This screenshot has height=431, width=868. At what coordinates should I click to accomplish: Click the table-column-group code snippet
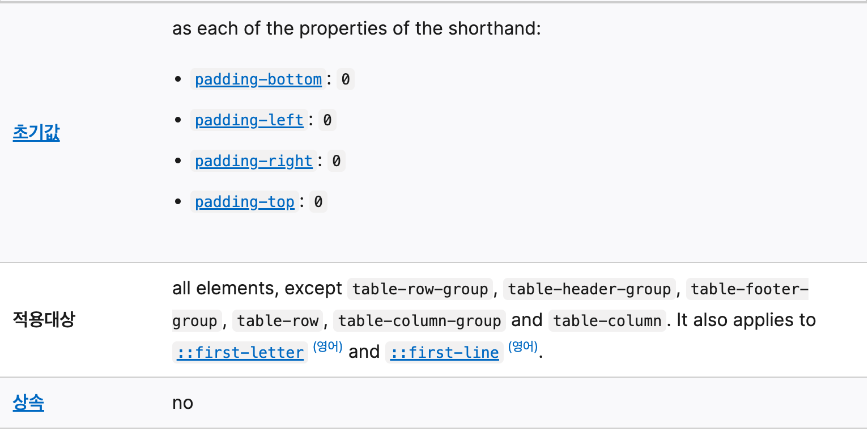tap(419, 322)
